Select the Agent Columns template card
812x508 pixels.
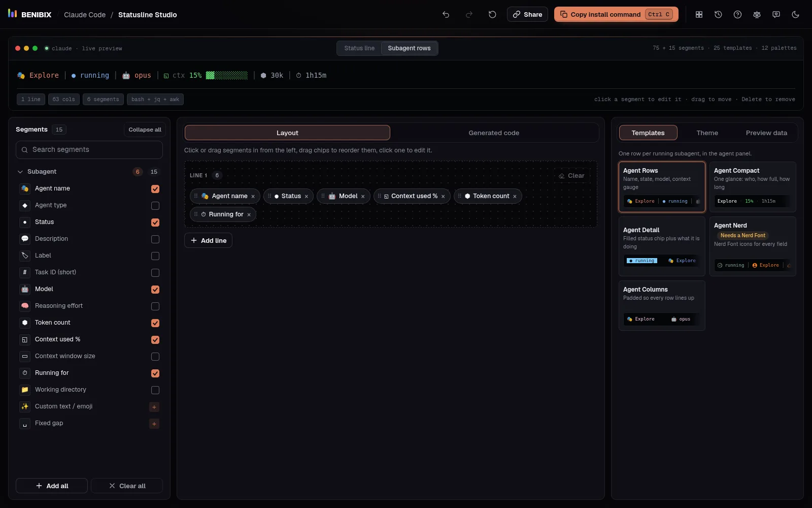[x=662, y=305]
